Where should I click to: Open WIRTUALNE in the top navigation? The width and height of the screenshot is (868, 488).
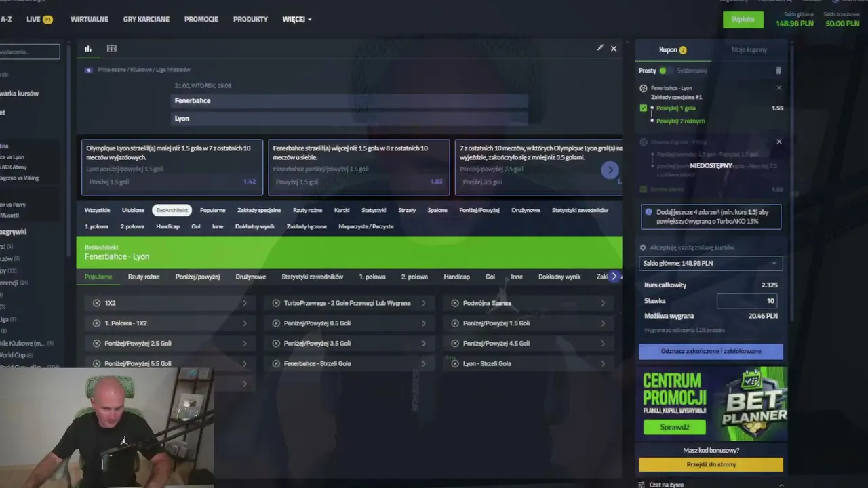[90, 19]
